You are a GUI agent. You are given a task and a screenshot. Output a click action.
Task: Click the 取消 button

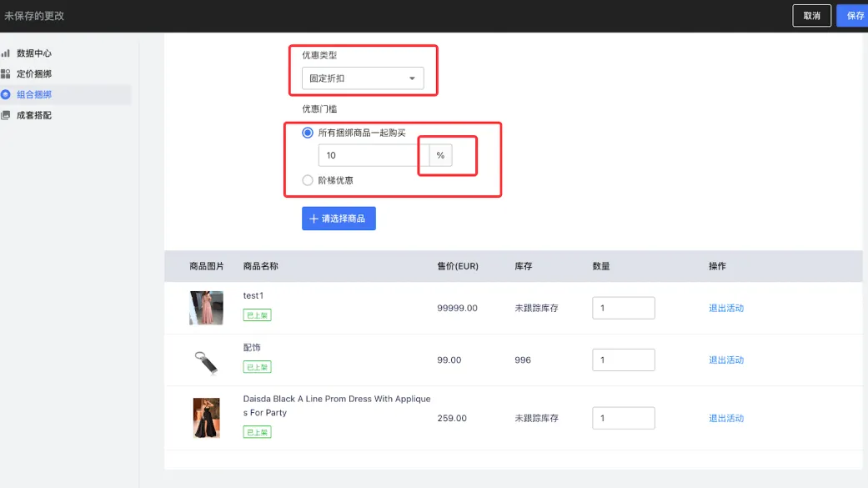811,16
